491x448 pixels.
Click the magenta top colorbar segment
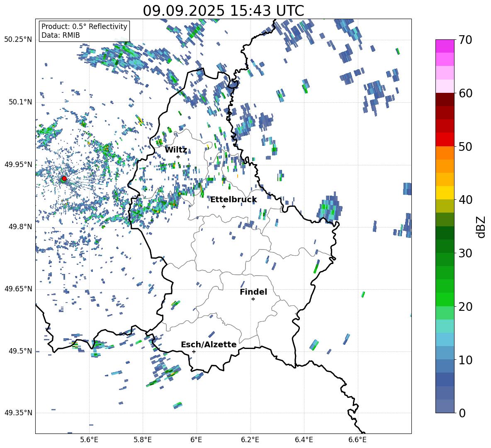[x=445, y=46]
